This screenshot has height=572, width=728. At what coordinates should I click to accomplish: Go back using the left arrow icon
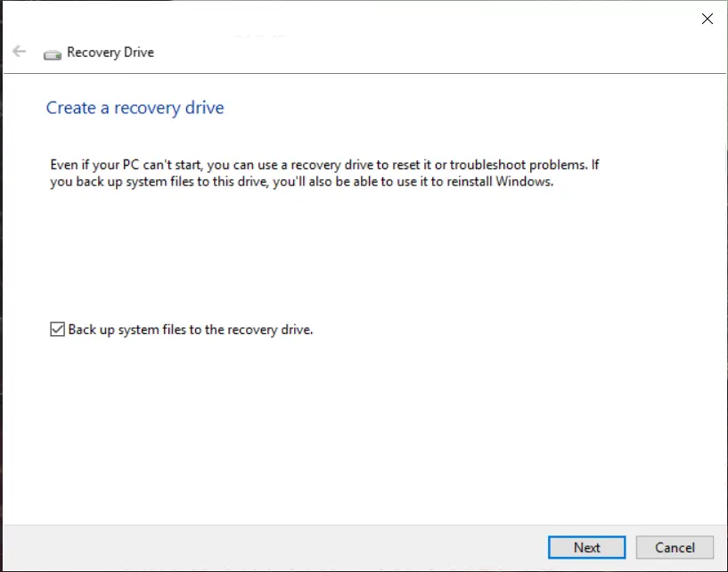19,51
